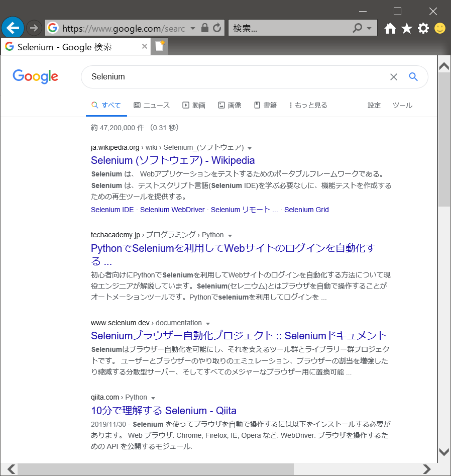Expand the Qiita result breadcrumb arrow
The width and height of the screenshot is (451, 476).
(x=153, y=397)
